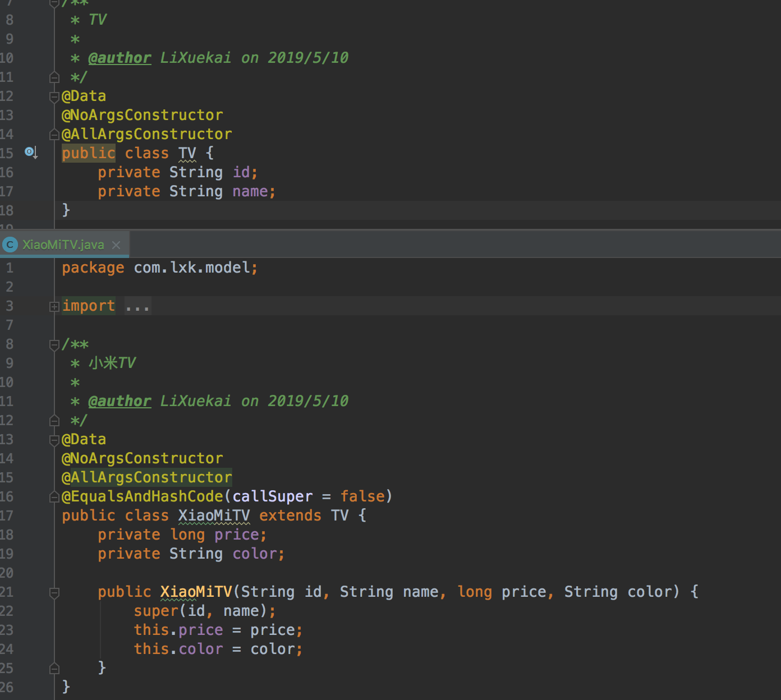Viewport: 781px width, 700px height.
Task: Click 'long' type in constructor parameters
Action: pyautogui.click(x=475, y=592)
